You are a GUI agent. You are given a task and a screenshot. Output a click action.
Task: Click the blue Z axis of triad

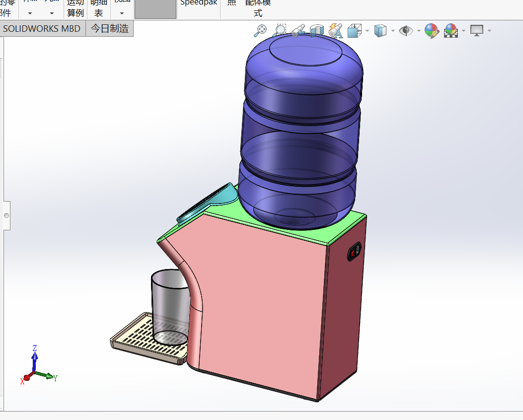(x=35, y=358)
